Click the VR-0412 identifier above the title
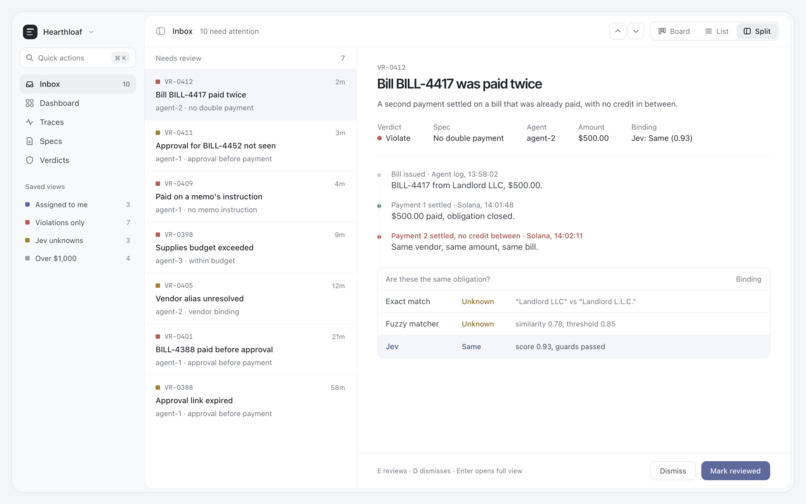The image size is (806, 504). pos(391,67)
